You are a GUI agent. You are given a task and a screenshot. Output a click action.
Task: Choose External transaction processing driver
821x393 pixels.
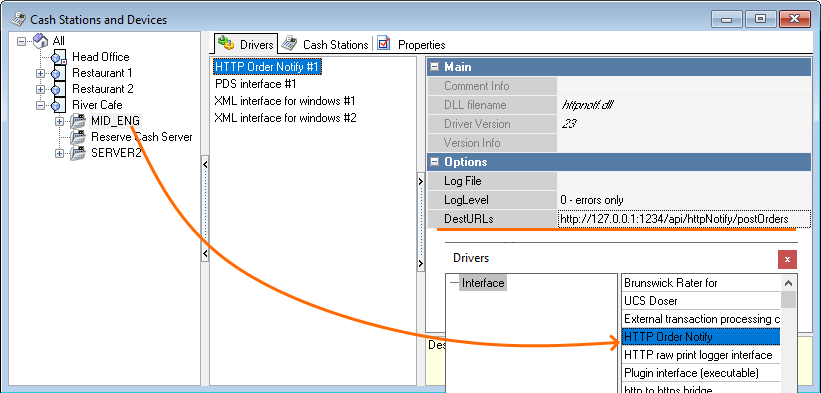[701, 319]
